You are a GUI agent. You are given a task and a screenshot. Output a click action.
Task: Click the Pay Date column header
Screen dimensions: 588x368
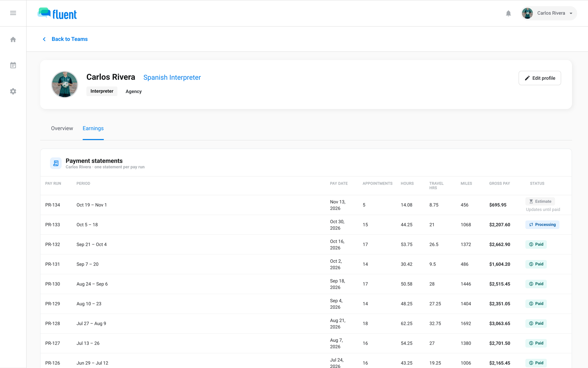[339, 184]
